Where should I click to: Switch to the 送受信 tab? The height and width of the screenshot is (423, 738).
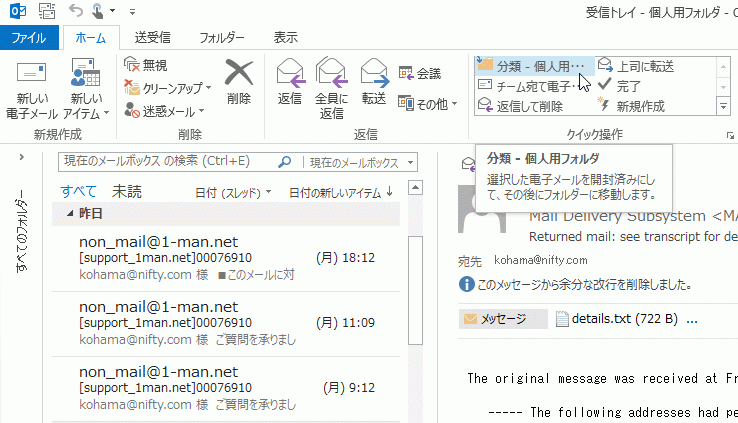click(x=152, y=37)
